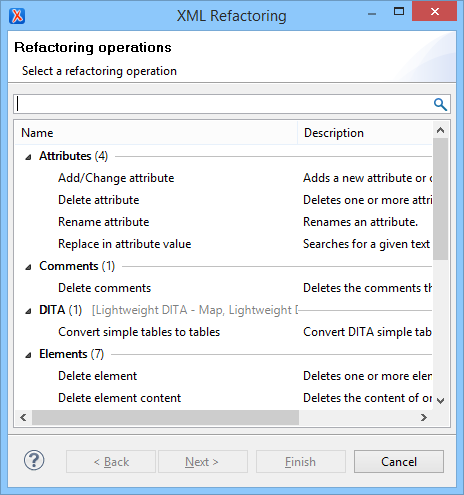Click the DITA (1) group label
The width and height of the screenshot is (464, 495).
pyautogui.click(x=60, y=310)
